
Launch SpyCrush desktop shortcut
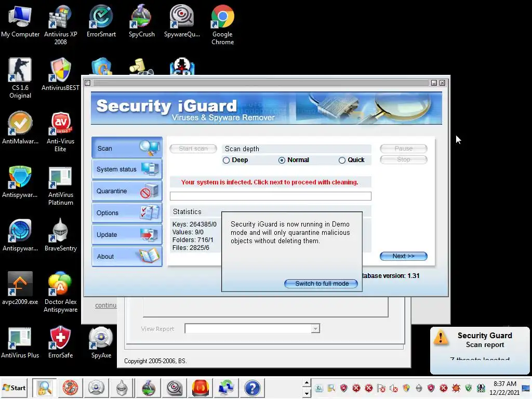141,21
